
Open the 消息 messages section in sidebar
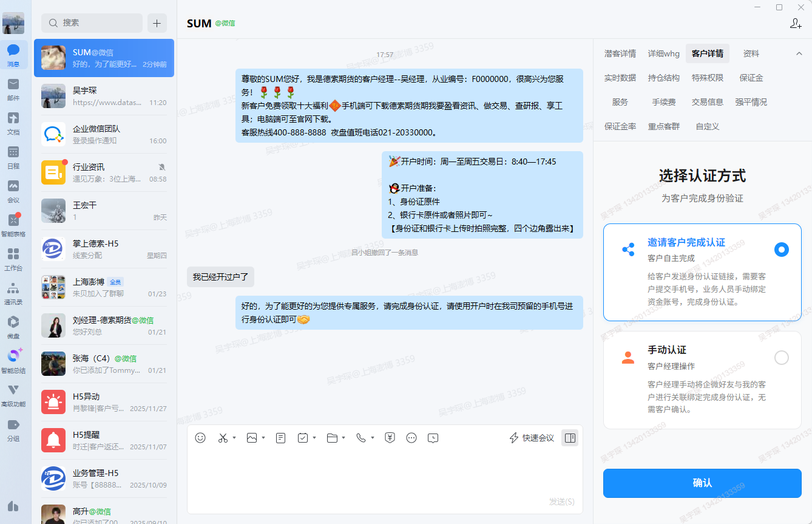13,55
